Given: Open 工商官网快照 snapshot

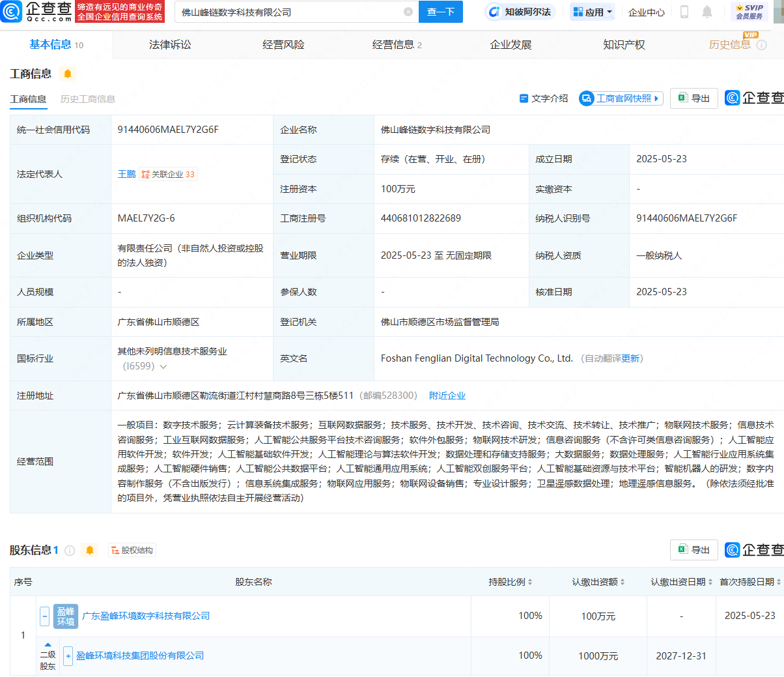Looking at the screenshot, I should tap(621, 98).
